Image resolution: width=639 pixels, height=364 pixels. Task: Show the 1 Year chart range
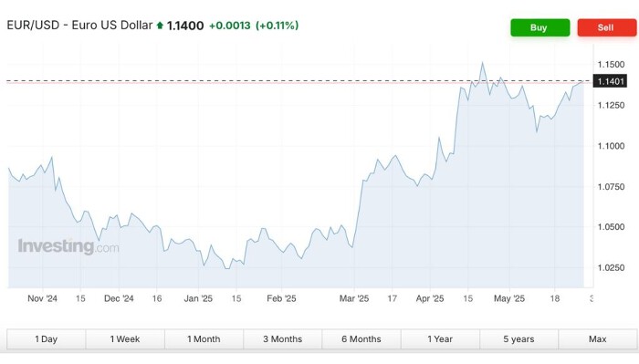coord(440,339)
